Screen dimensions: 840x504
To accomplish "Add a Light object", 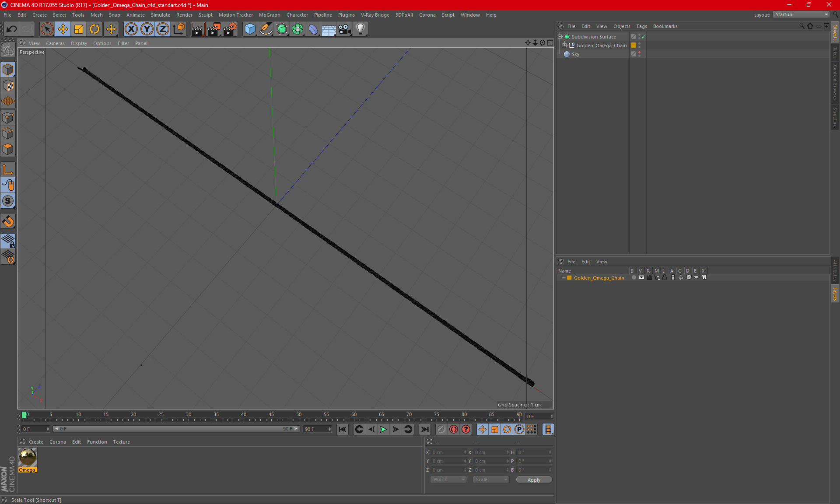I will 360,29.
